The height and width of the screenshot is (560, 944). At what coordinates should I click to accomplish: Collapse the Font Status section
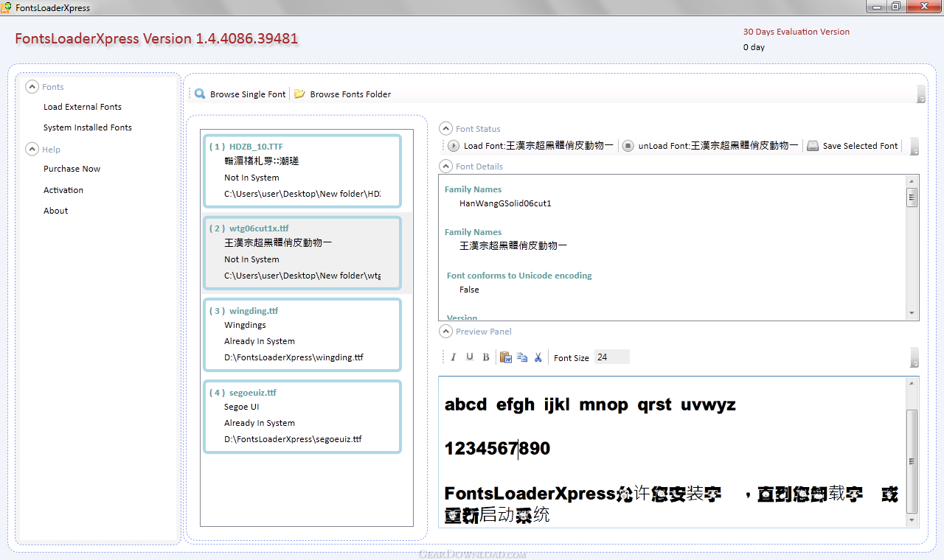(x=445, y=128)
